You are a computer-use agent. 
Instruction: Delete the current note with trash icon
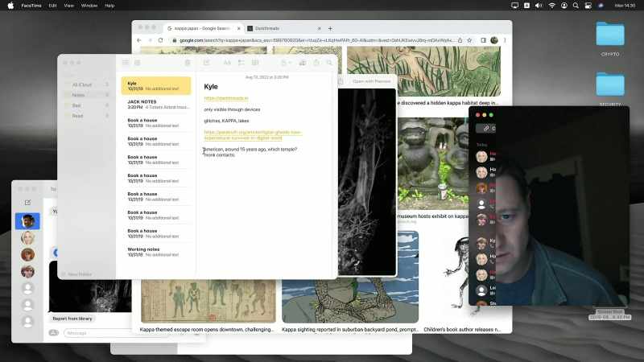(x=188, y=63)
